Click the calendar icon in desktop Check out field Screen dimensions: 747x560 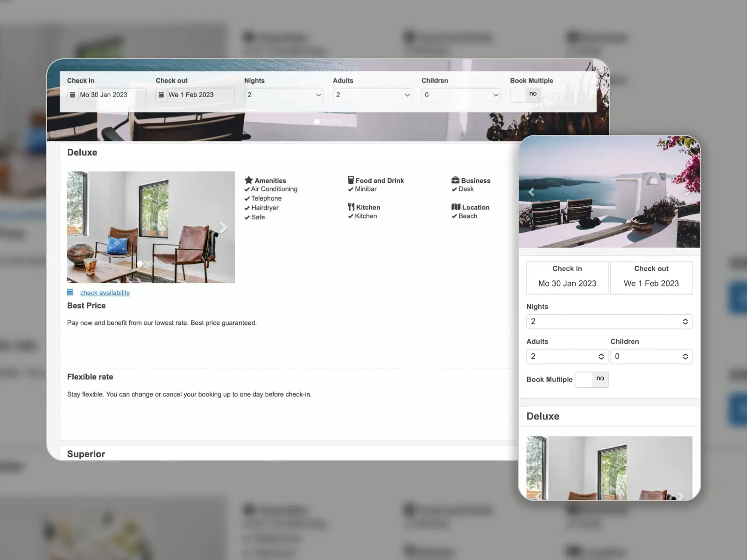161,95
